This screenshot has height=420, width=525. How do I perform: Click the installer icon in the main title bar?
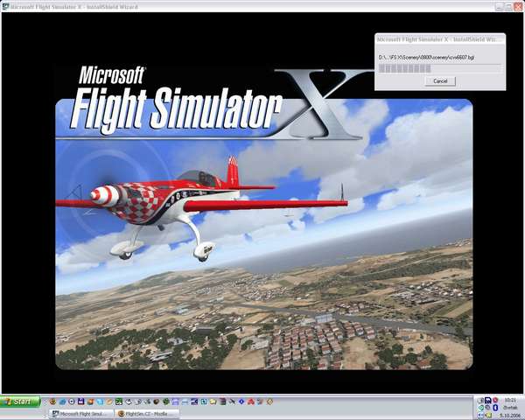pyautogui.click(x=6, y=6)
